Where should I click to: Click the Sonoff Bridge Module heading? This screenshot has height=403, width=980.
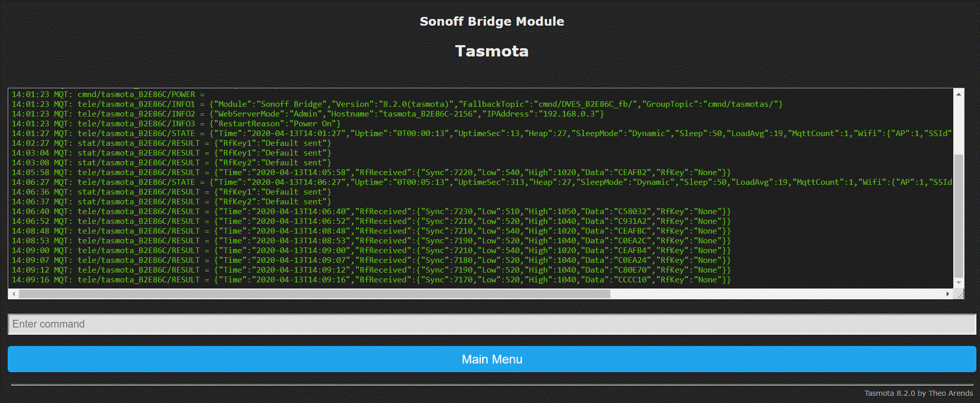click(x=491, y=22)
